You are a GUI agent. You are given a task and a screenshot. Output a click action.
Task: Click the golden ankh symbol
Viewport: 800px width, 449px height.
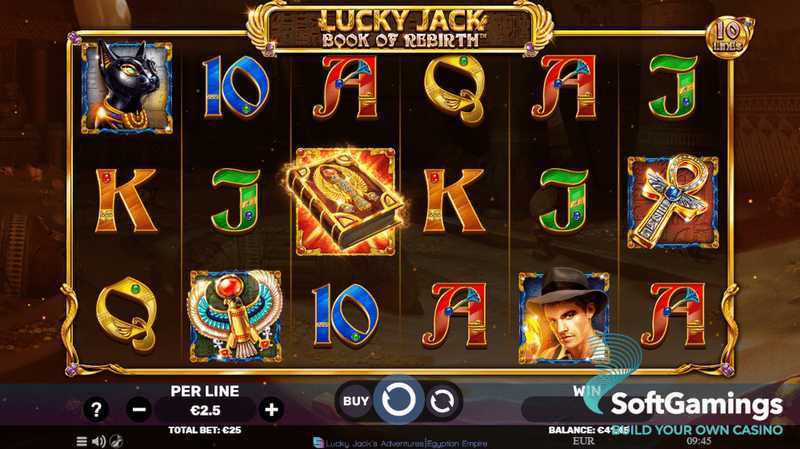(673, 202)
